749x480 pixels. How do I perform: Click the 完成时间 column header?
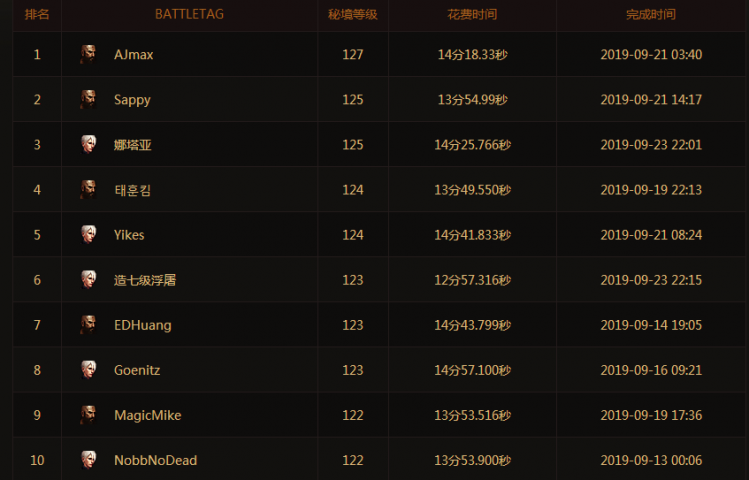[651, 15]
